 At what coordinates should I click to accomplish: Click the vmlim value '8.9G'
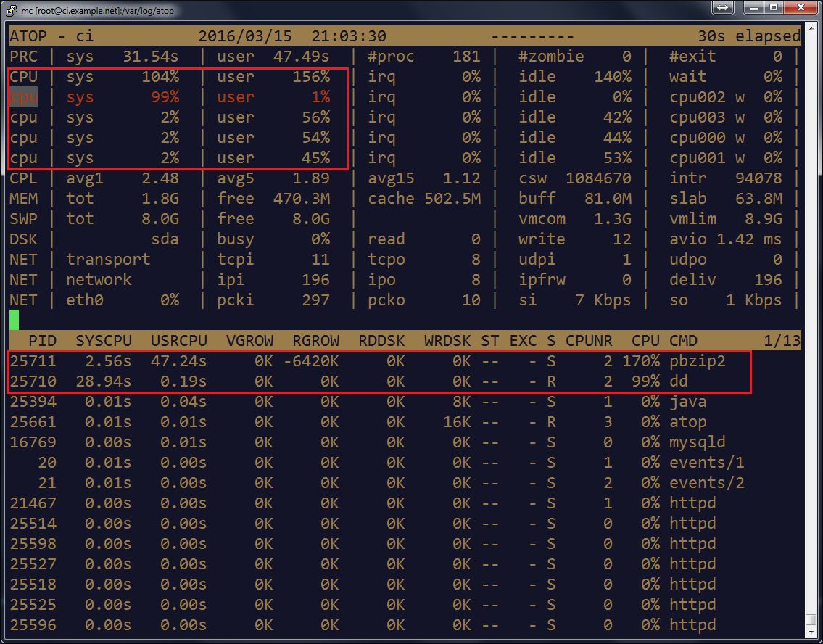point(764,220)
